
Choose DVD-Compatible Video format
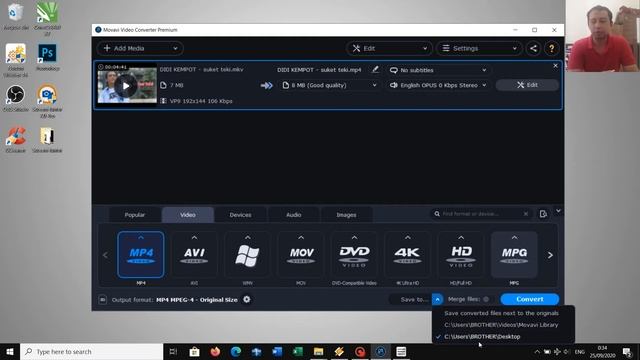coord(354,255)
